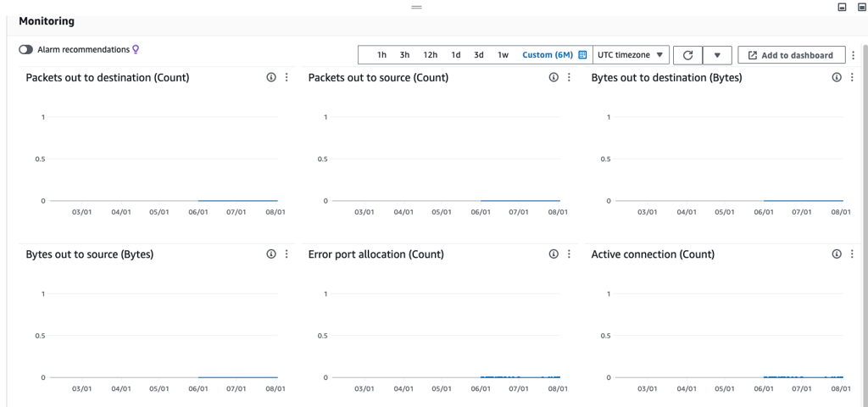Open info for Bytes out to destination

click(x=837, y=77)
